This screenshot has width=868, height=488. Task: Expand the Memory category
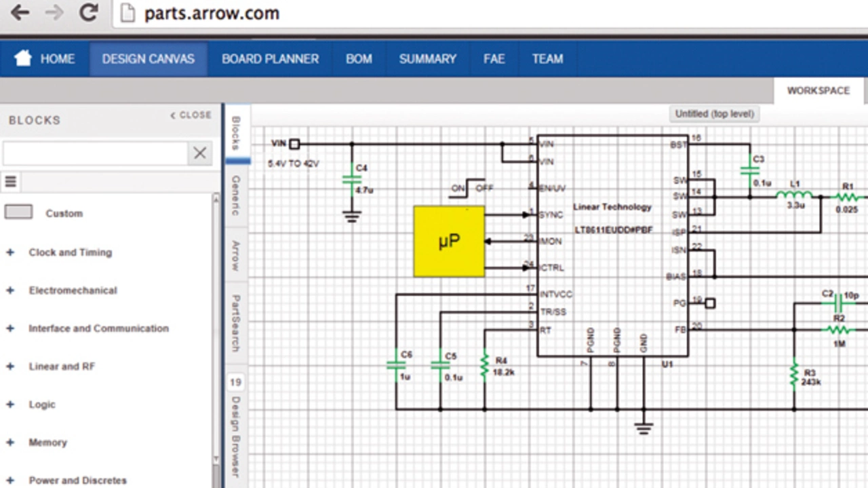10,443
